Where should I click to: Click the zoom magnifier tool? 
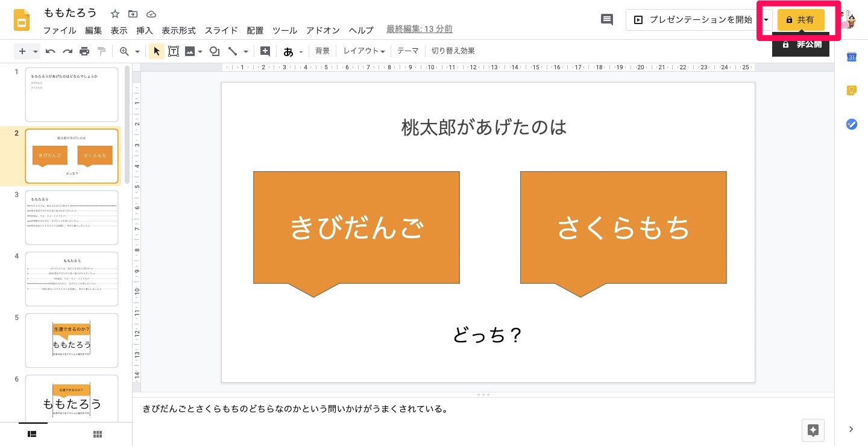point(124,51)
